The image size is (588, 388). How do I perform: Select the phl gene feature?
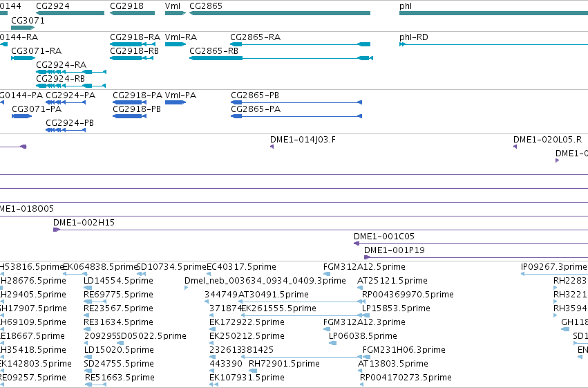[x=493, y=13]
